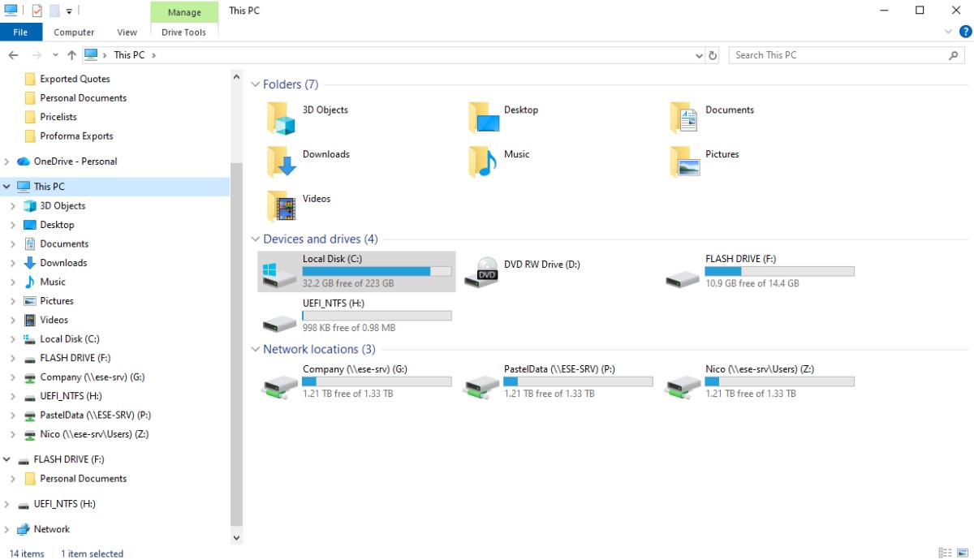Switch to the Computer ribbon tab
The height and width of the screenshot is (560, 974).
(74, 32)
